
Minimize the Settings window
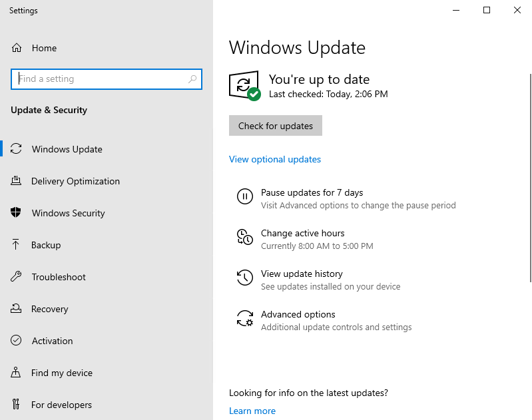pyautogui.click(x=456, y=10)
